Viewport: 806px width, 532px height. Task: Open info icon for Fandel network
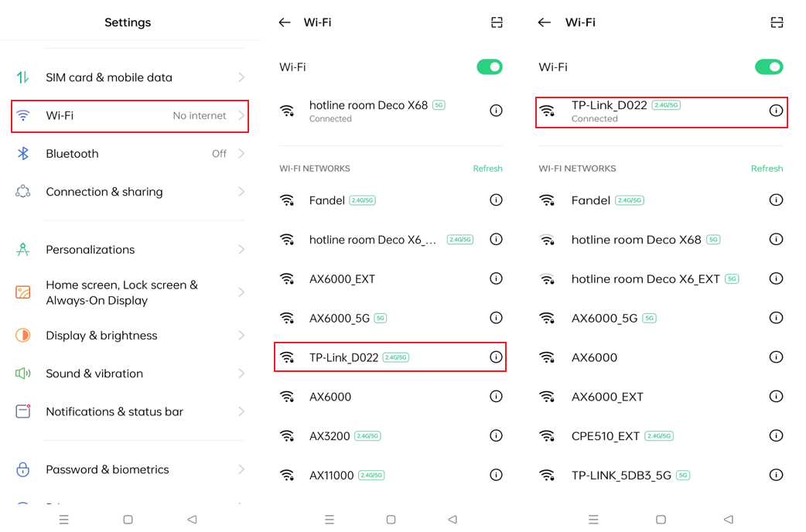[x=496, y=199]
